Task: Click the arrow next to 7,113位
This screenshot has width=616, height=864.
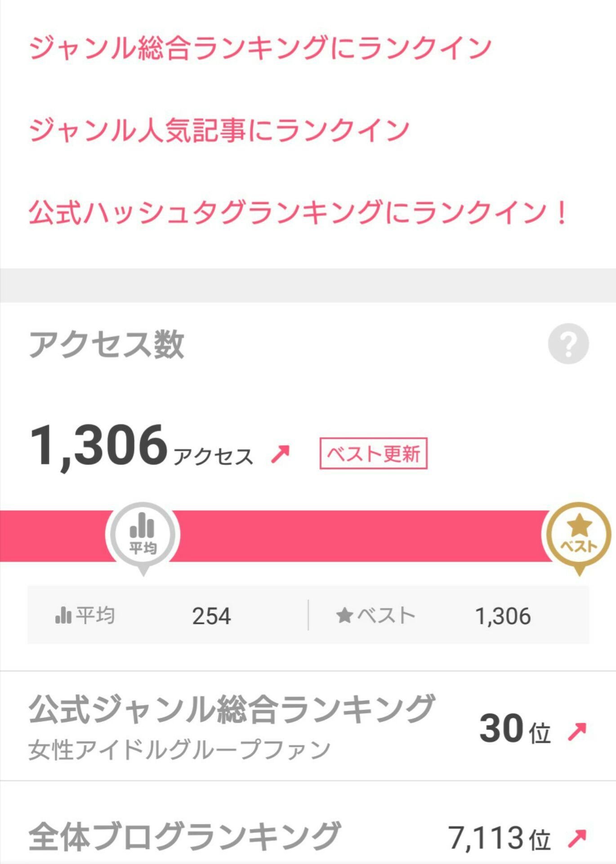Action: click(x=576, y=838)
